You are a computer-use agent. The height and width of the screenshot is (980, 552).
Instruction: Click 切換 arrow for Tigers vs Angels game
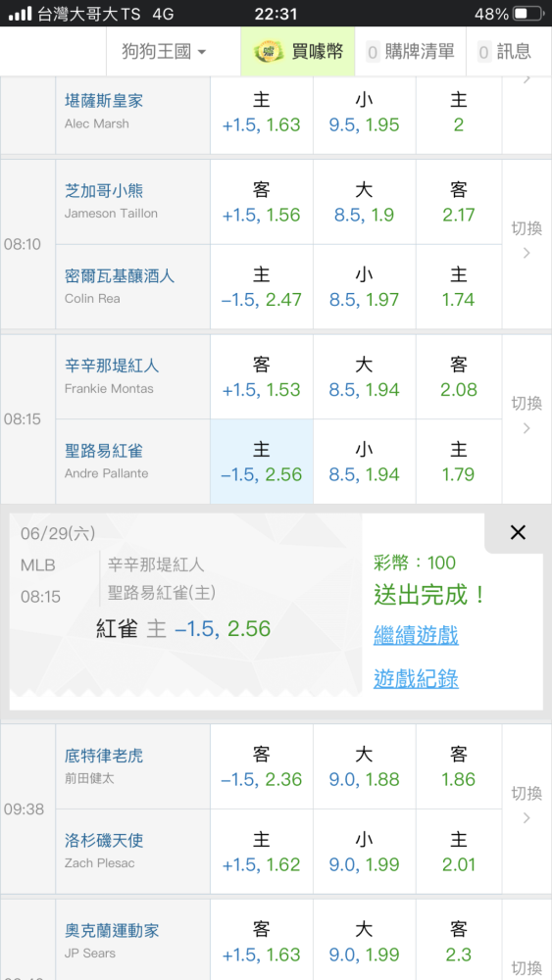[x=527, y=808]
